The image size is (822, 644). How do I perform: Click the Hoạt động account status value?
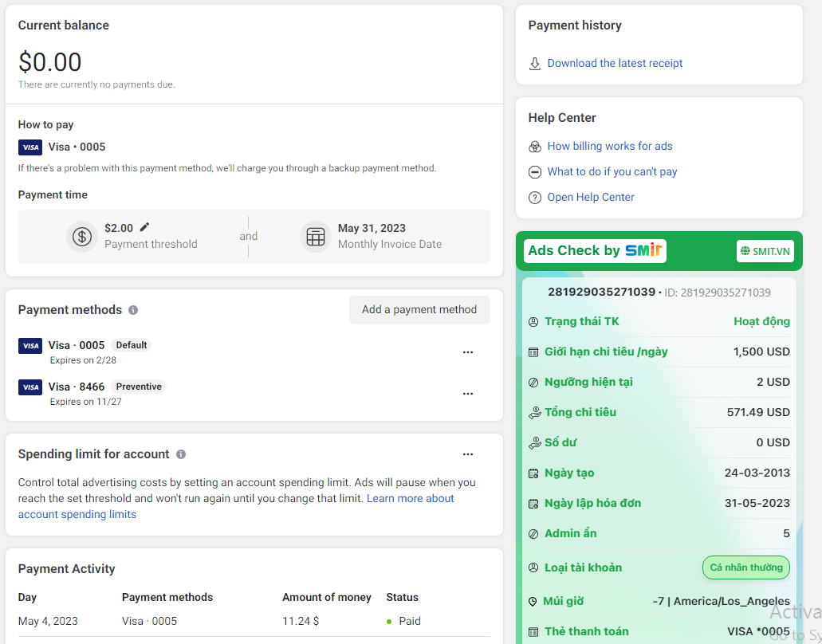pyautogui.click(x=761, y=322)
